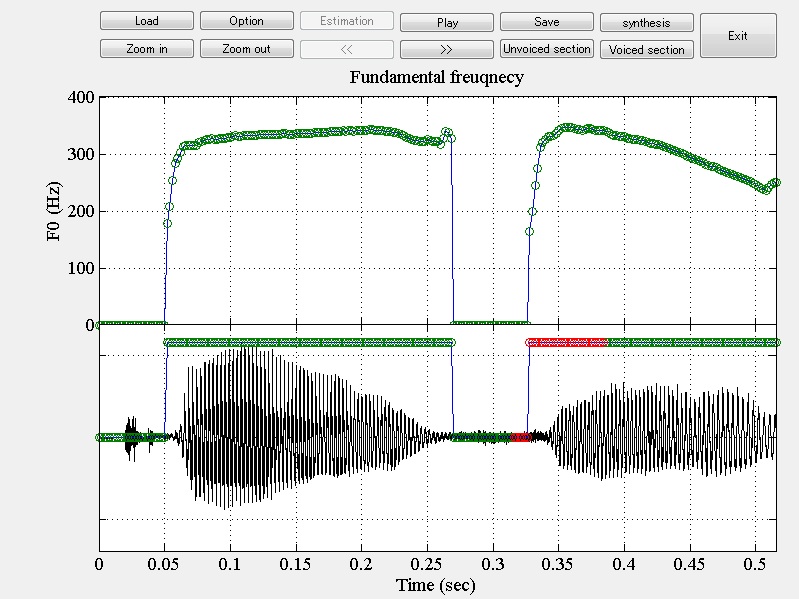Image resolution: width=799 pixels, height=599 pixels.
Task: Click the backward << navigation button
Action: 347,49
